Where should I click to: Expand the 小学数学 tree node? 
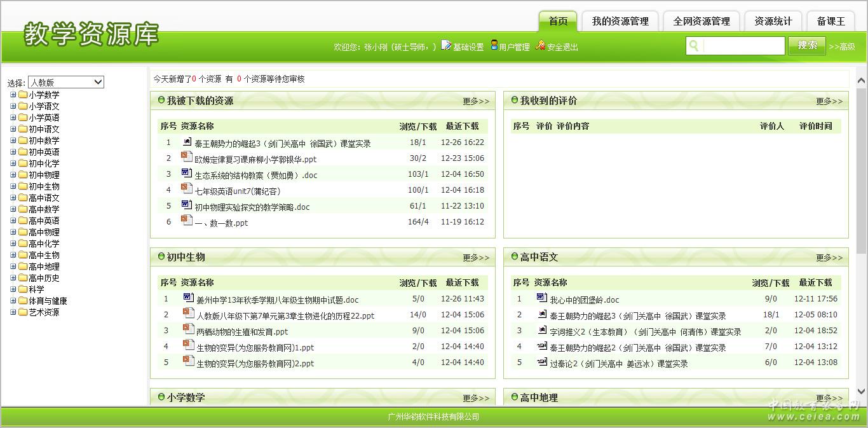tap(13, 95)
